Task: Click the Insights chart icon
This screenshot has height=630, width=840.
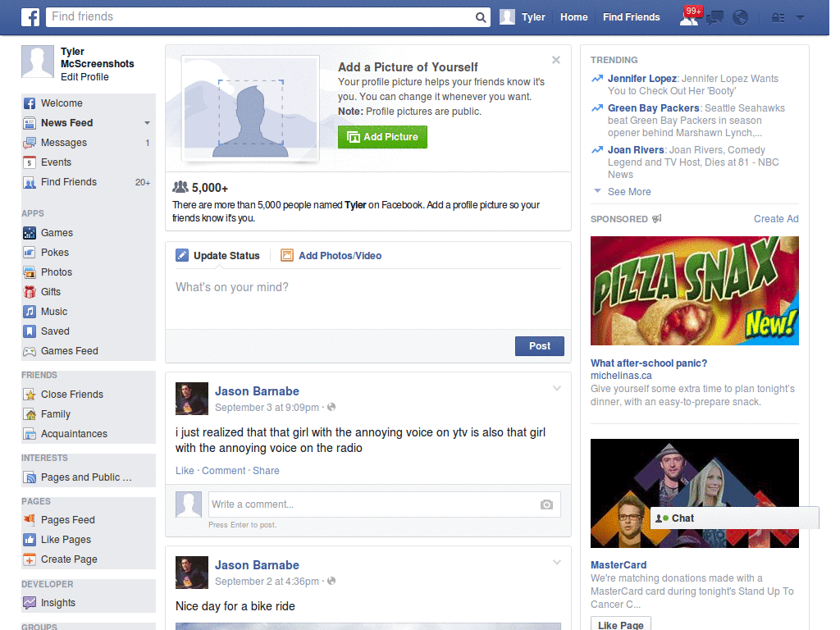Action: 30,603
